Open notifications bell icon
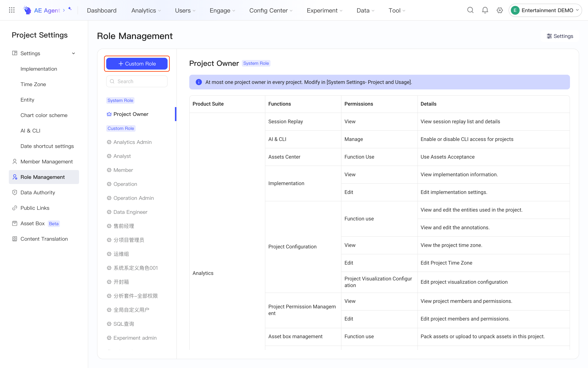 (485, 10)
